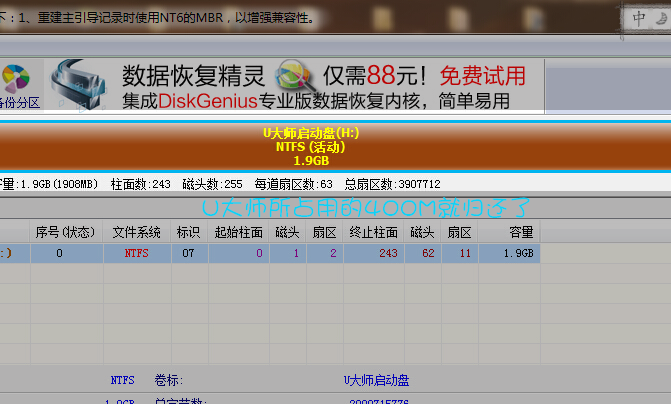Click the 总扇区数:3907712 text
This screenshot has width=671, height=404.
pyautogui.click(x=392, y=184)
